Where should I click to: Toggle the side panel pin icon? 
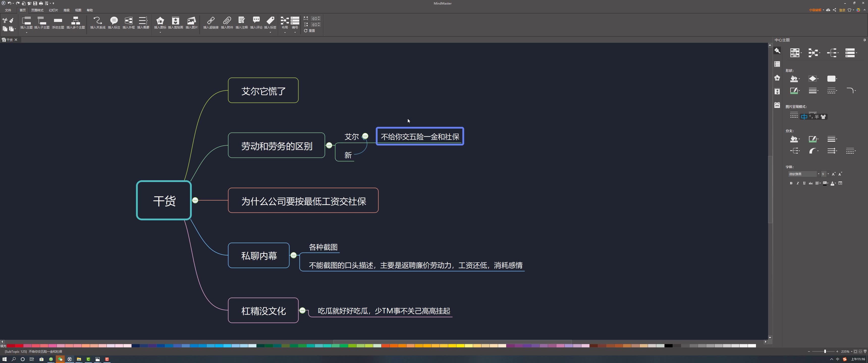click(864, 40)
